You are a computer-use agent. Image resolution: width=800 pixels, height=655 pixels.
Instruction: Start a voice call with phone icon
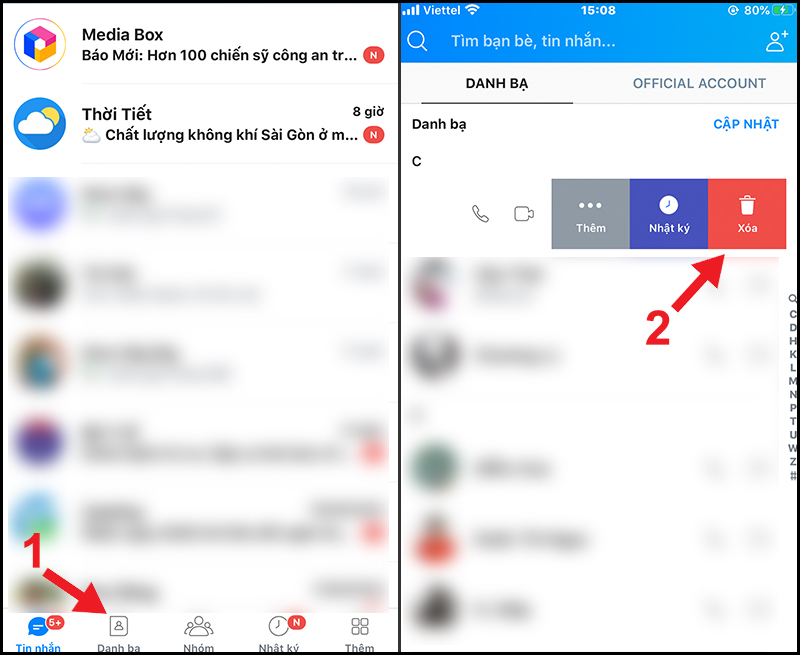click(x=480, y=214)
